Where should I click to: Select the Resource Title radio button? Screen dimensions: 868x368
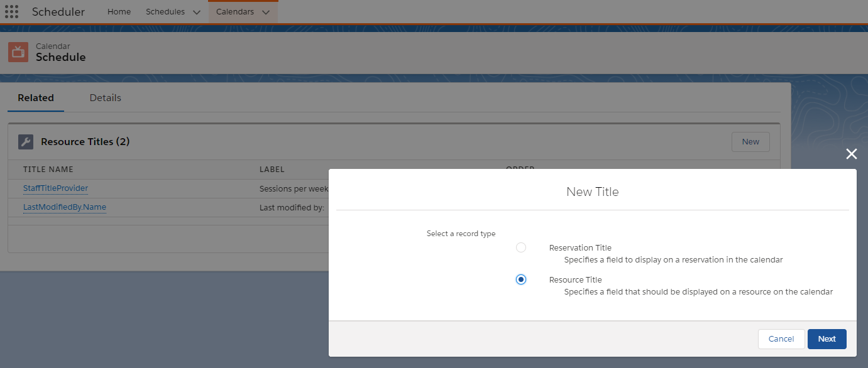click(520, 279)
